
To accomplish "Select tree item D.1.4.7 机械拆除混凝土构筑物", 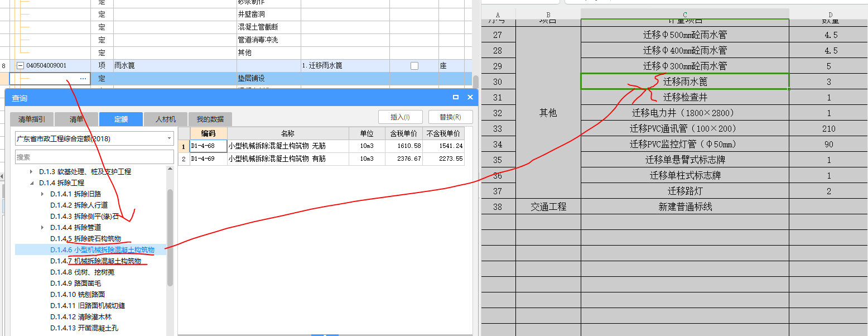I will (x=95, y=261).
